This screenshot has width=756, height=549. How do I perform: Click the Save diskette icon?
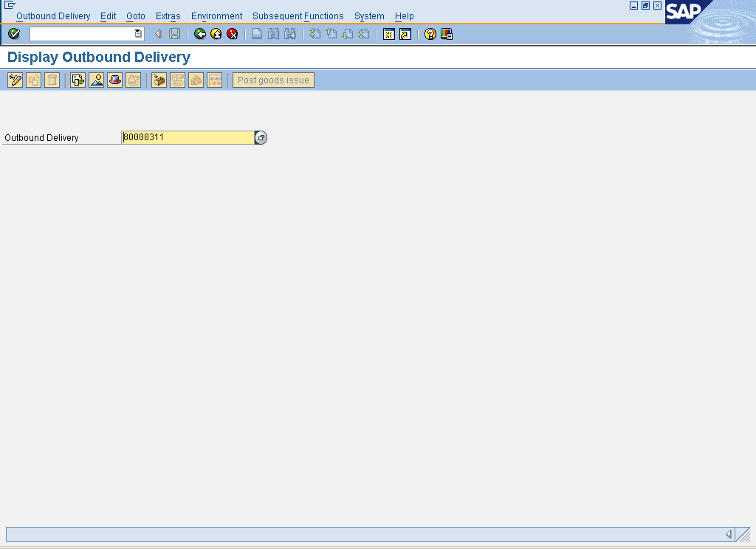[174, 34]
